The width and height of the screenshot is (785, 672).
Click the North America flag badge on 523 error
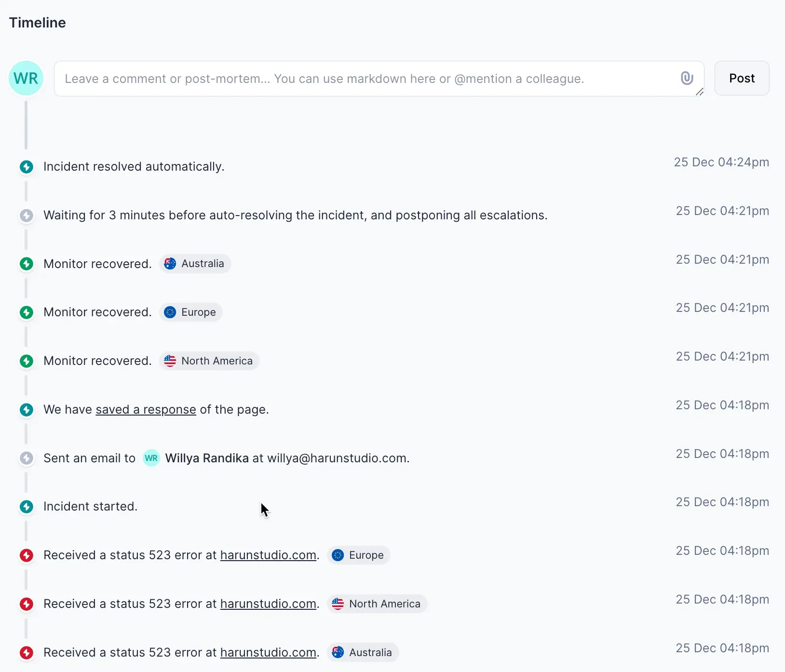click(377, 604)
